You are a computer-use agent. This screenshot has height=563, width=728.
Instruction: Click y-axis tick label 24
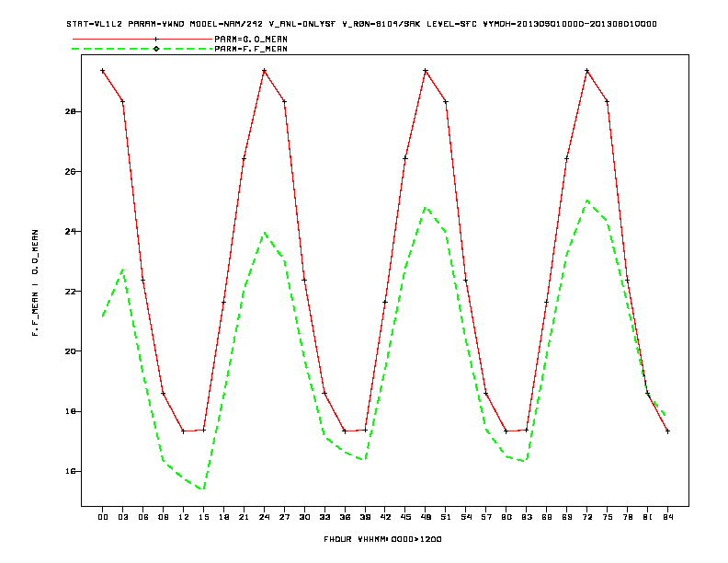[71, 231]
